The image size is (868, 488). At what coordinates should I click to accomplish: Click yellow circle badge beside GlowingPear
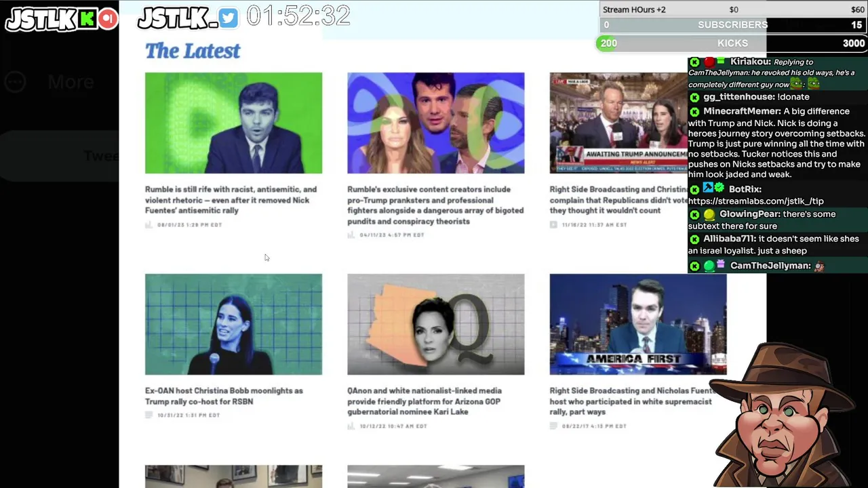(x=709, y=214)
